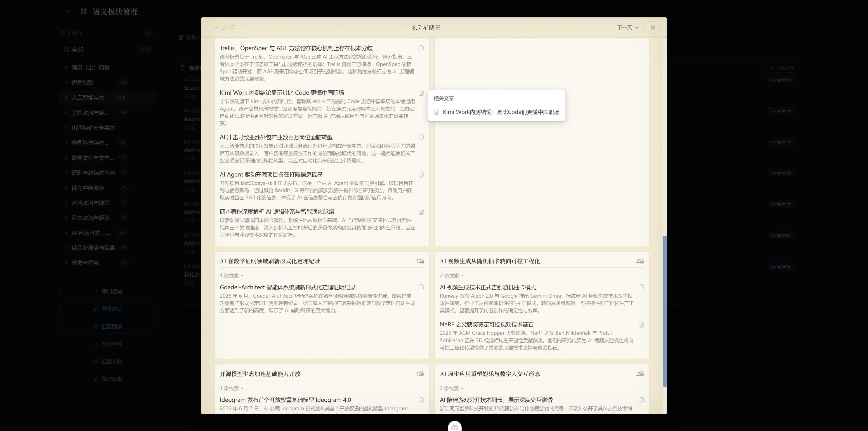
Task: Select 日本政治与经济 block
Action: pyautogui.click(x=108, y=218)
